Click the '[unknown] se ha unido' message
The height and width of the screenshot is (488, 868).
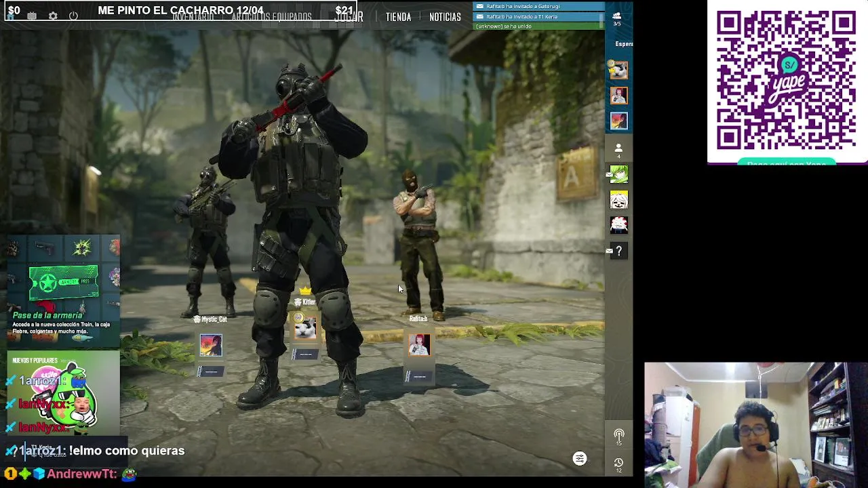point(538,26)
